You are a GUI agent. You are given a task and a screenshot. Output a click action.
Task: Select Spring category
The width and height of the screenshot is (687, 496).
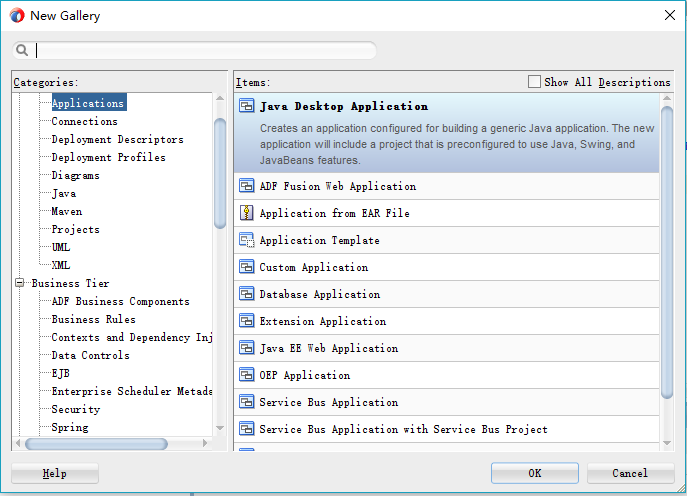pos(70,427)
